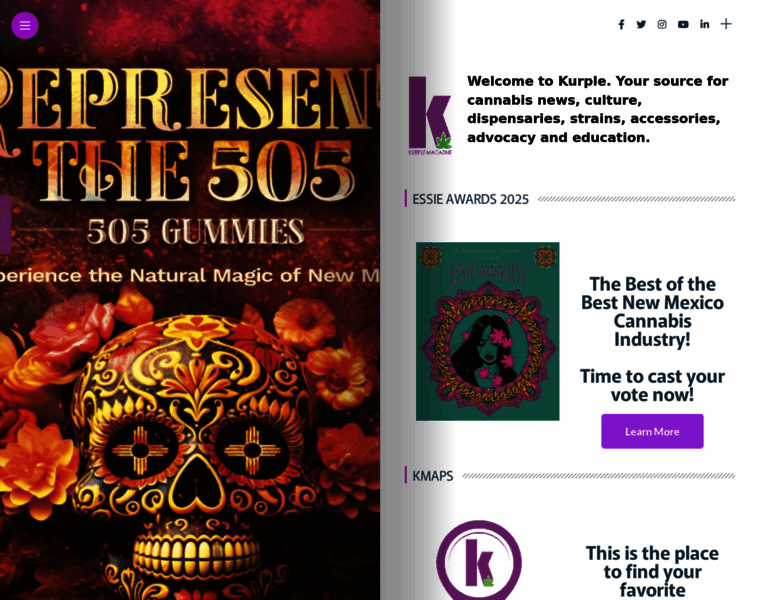This screenshot has height=600, width=760.
Task: Open the Essie Awards cover image
Action: [x=487, y=331]
